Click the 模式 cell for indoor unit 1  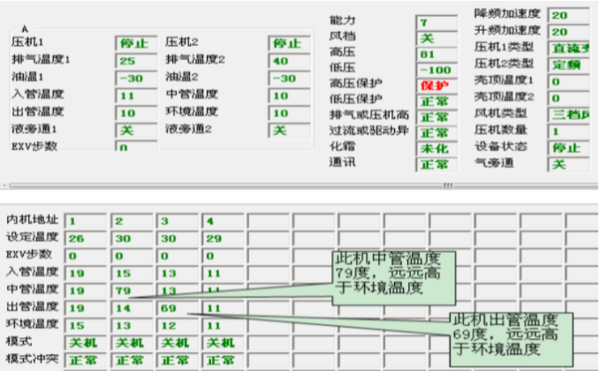point(86,343)
